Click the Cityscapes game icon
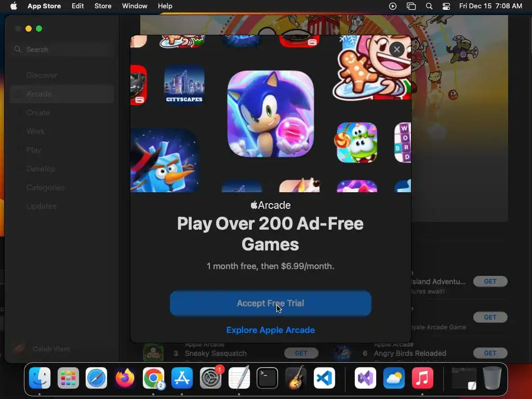This screenshot has height=399, width=532. coord(184,85)
